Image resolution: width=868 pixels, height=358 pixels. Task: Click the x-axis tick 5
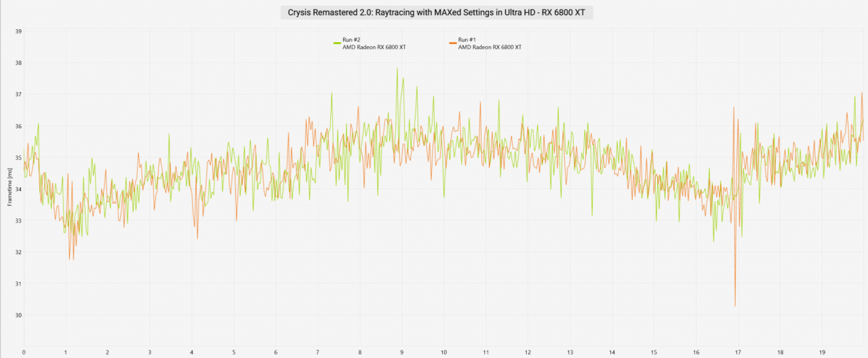tap(234, 353)
